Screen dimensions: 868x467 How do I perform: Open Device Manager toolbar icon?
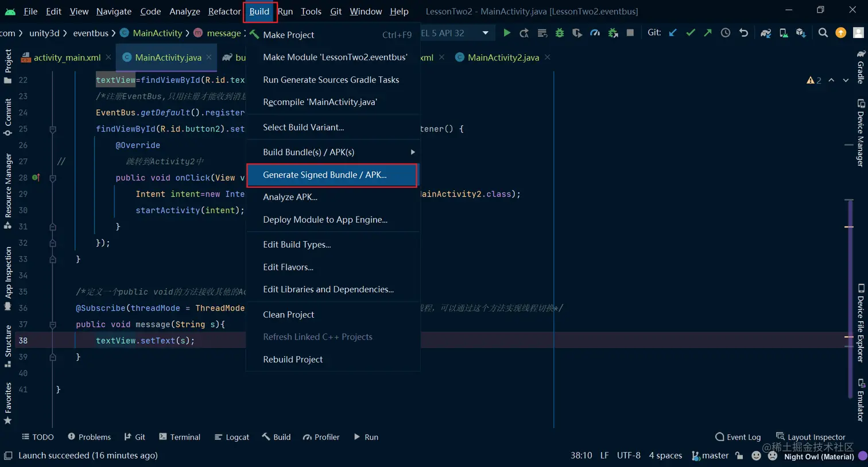tap(784, 33)
